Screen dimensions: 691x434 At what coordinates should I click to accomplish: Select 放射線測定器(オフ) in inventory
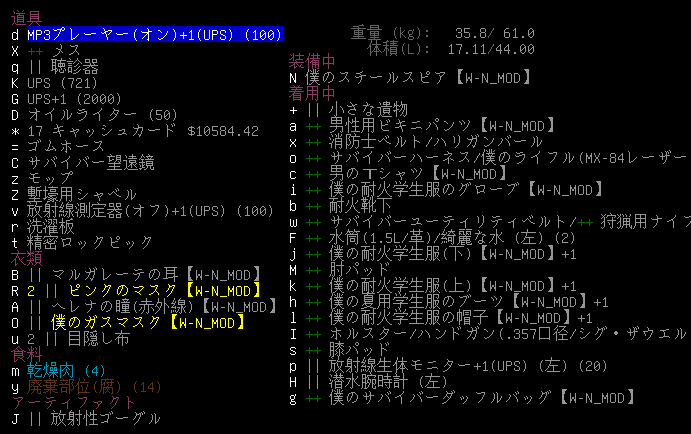[148, 211]
